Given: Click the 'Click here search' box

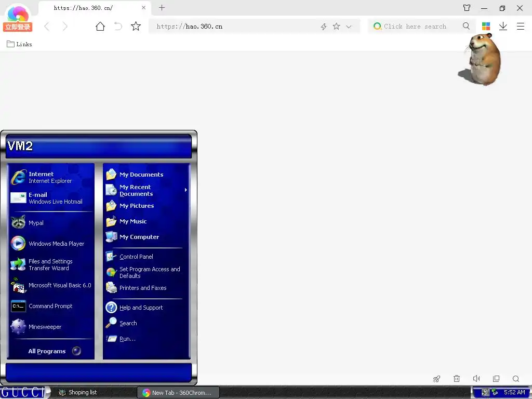Looking at the screenshot, I should [415, 26].
